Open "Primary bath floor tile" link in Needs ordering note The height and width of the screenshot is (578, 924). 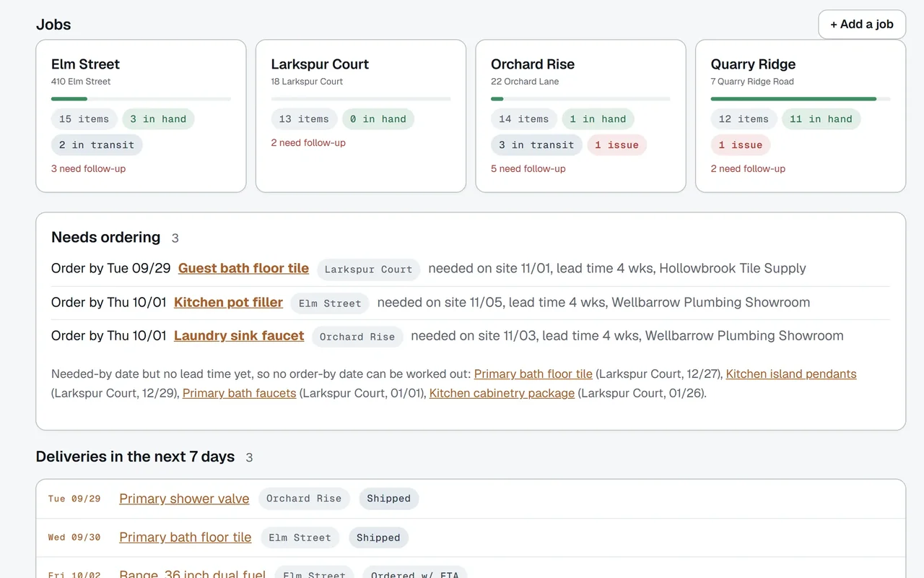click(533, 374)
